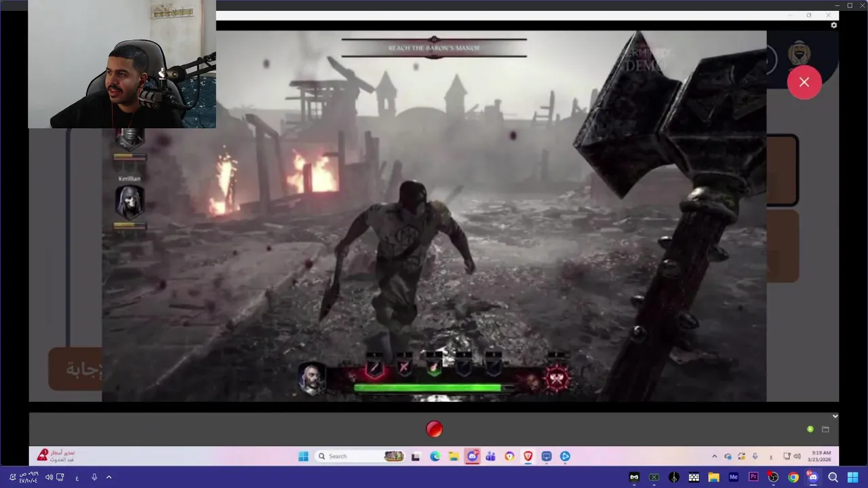Screen dimensions: 868x488
Task: Open Adobe Premiere Pro on the outer taskbar
Action: (753, 477)
